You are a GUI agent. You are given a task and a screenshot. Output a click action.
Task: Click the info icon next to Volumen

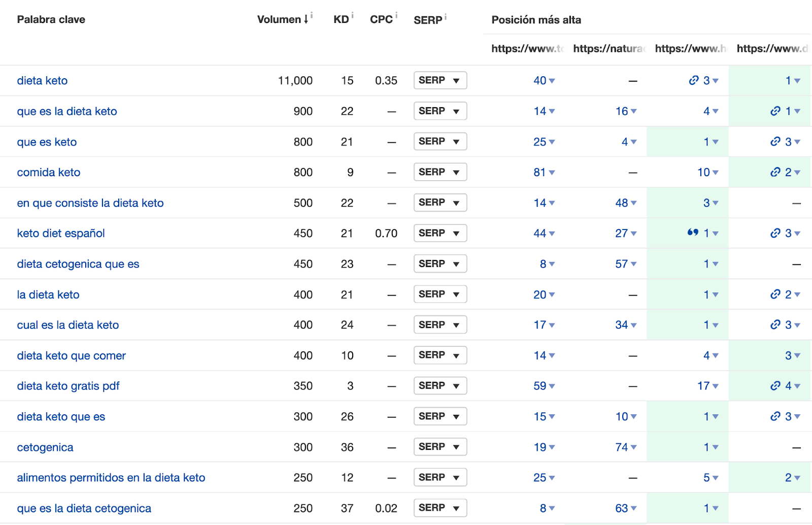312,15
